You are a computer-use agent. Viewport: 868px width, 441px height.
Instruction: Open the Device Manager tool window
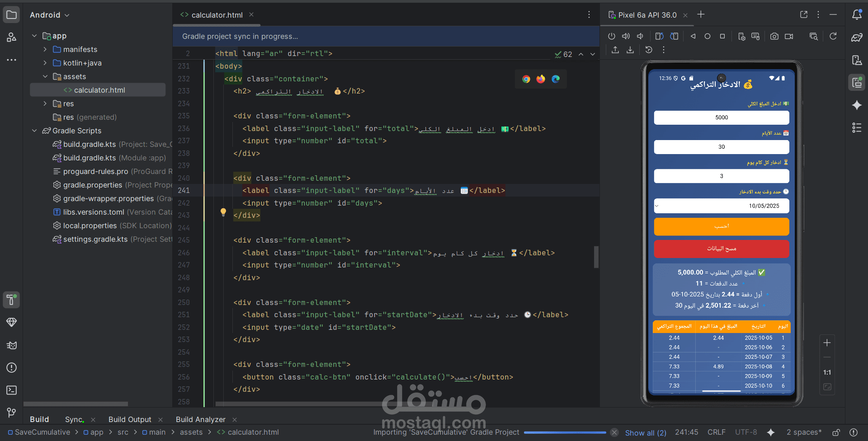click(857, 60)
